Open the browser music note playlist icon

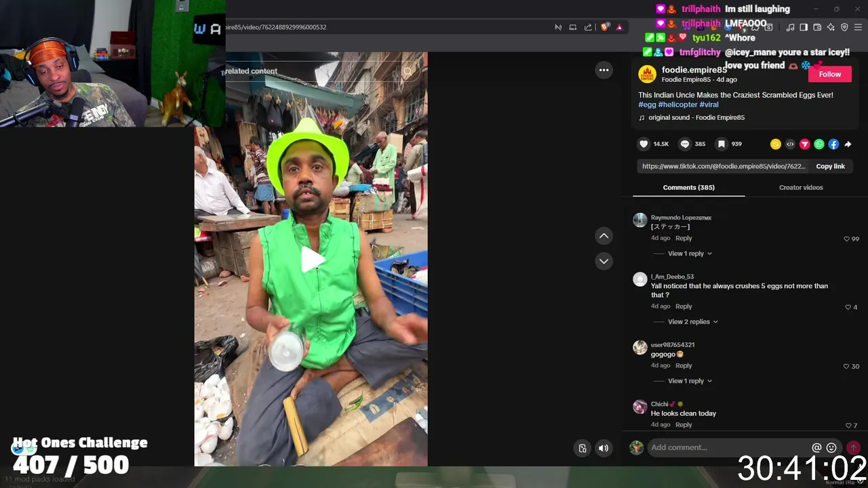tap(790, 27)
